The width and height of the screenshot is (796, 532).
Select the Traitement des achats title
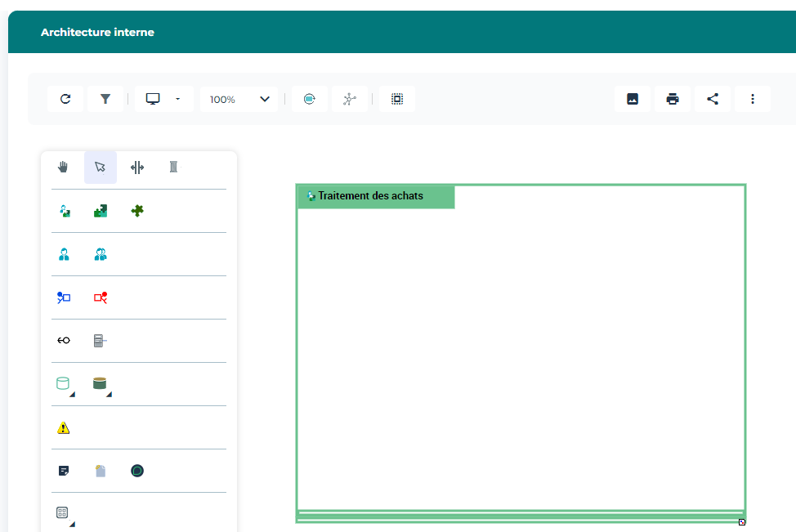pyautogui.click(x=370, y=196)
